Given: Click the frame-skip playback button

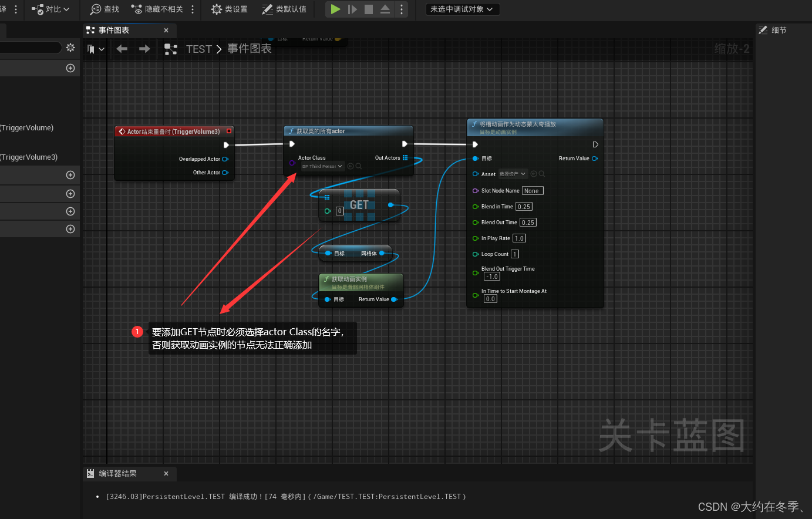Looking at the screenshot, I should [x=352, y=9].
